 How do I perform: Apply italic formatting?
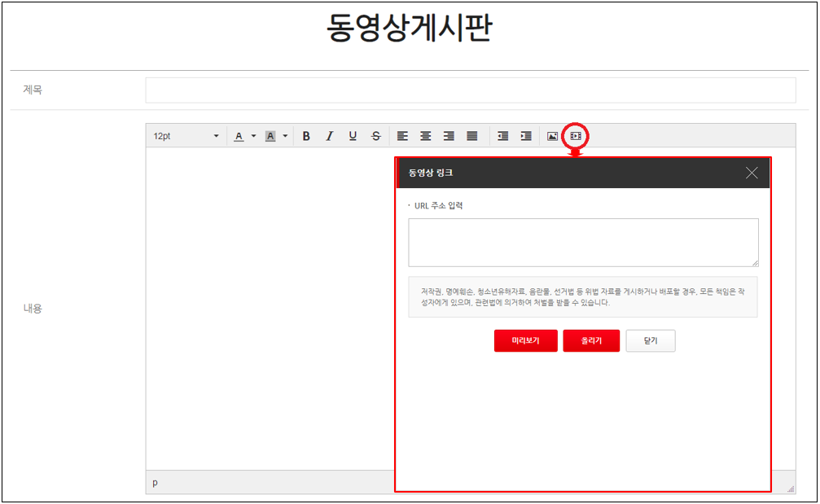tap(329, 136)
